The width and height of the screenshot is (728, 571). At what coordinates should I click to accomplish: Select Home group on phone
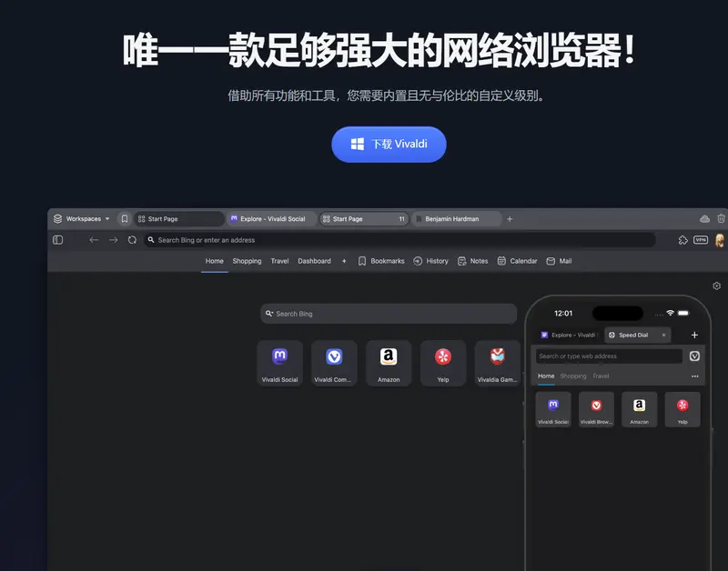546,376
